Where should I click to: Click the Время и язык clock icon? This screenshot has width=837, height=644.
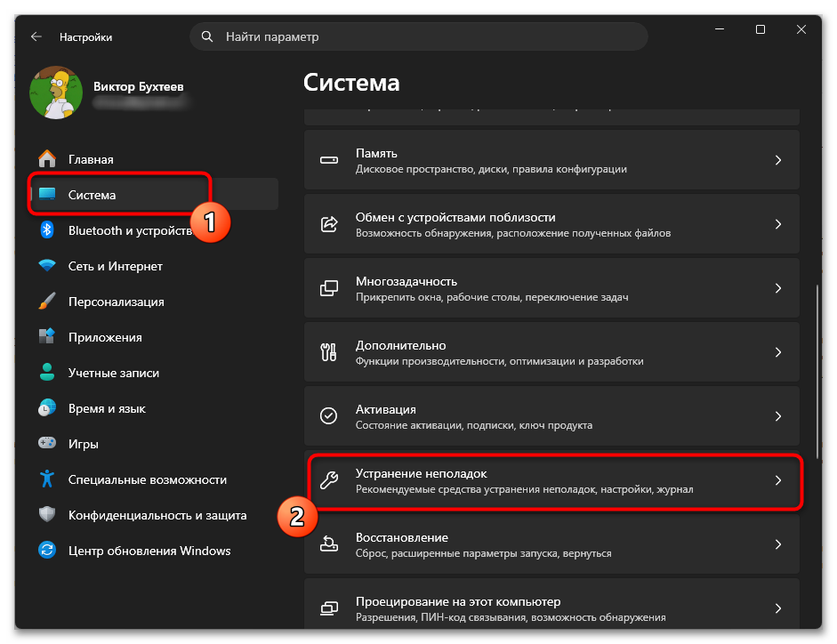[47, 408]
